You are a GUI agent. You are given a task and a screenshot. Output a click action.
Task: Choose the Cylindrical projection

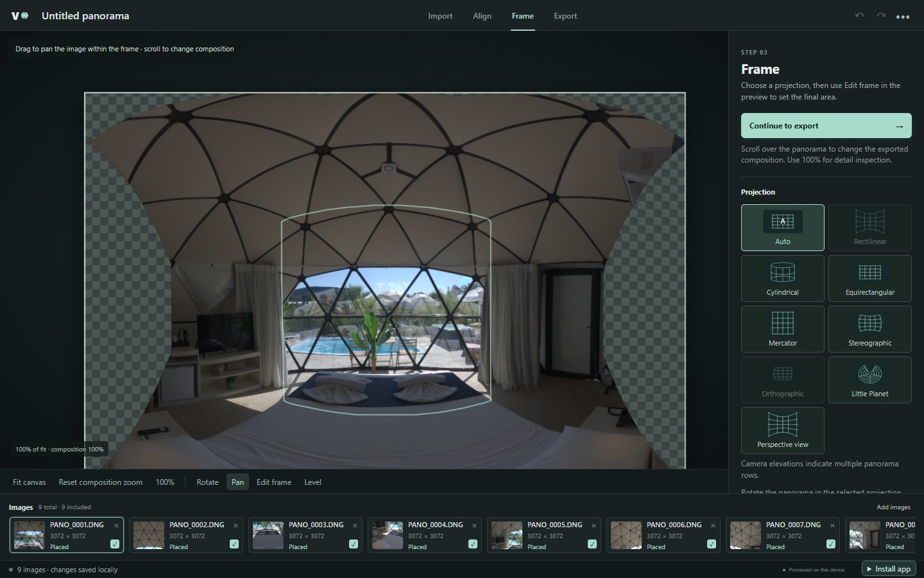782,278
